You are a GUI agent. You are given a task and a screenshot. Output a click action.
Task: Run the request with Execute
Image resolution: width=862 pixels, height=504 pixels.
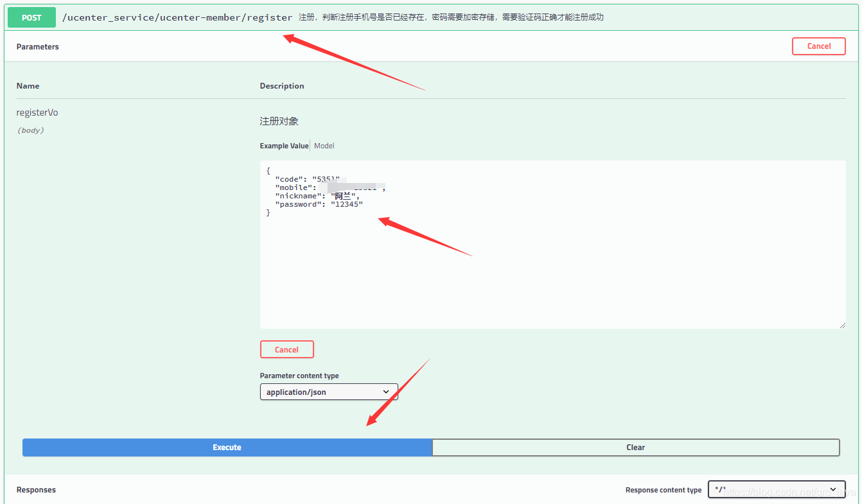(x=227, y=448)
